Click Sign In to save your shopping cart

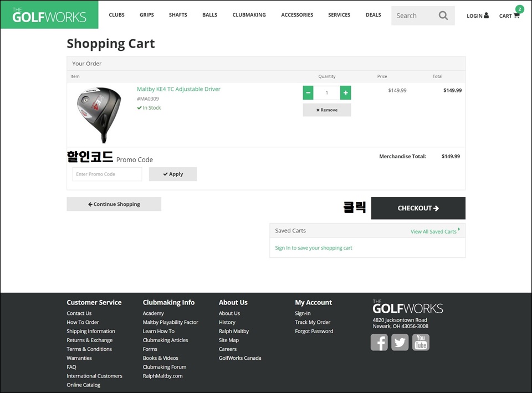click(x=314, y=247)
